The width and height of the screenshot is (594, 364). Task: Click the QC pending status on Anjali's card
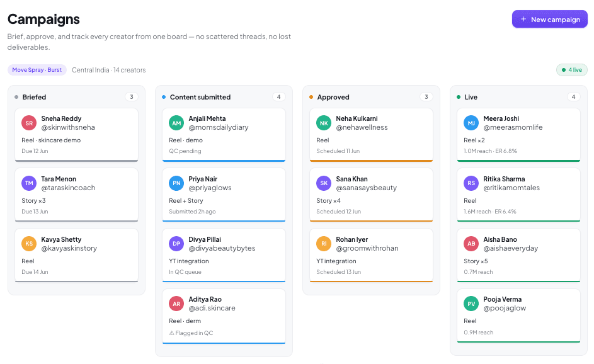point(185,151)
